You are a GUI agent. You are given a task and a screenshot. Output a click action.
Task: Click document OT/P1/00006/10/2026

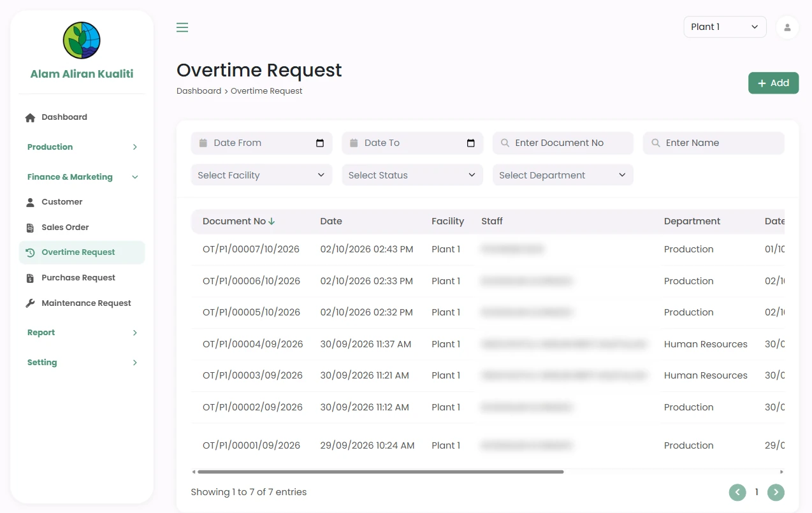click(x=251, y=281)
